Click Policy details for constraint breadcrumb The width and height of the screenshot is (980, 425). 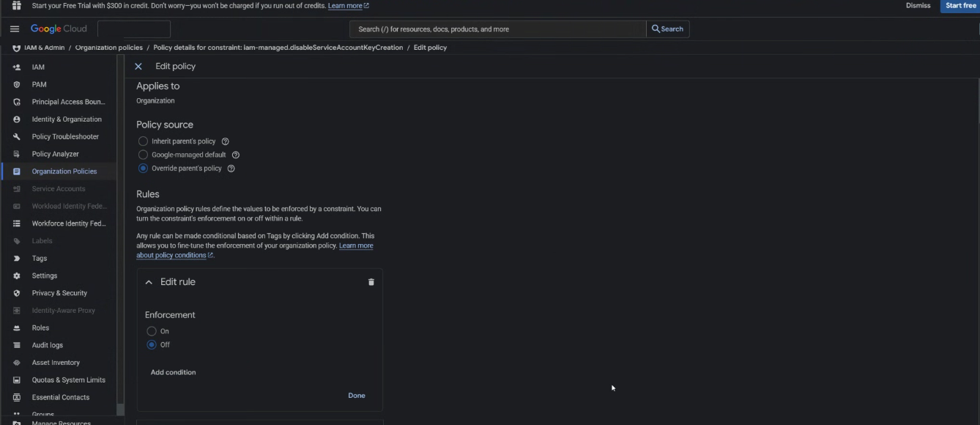click(x=278, y=48)
